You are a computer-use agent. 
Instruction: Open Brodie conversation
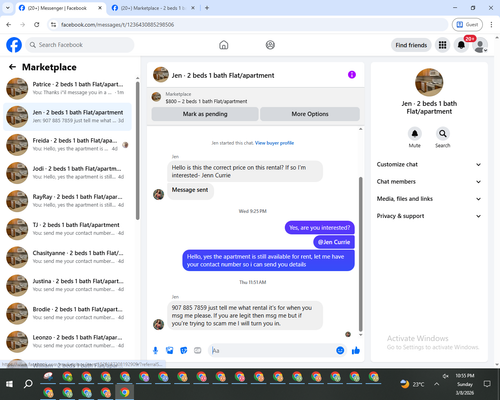tap(67, 313)
